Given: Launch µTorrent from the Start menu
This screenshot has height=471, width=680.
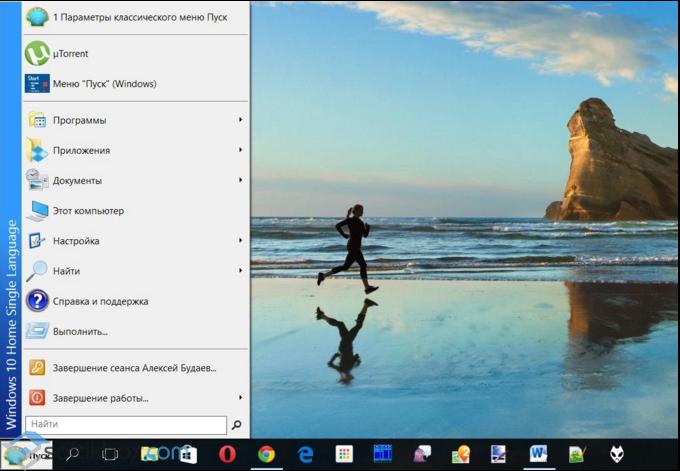Looking at the screenshot, I should 70,53.
